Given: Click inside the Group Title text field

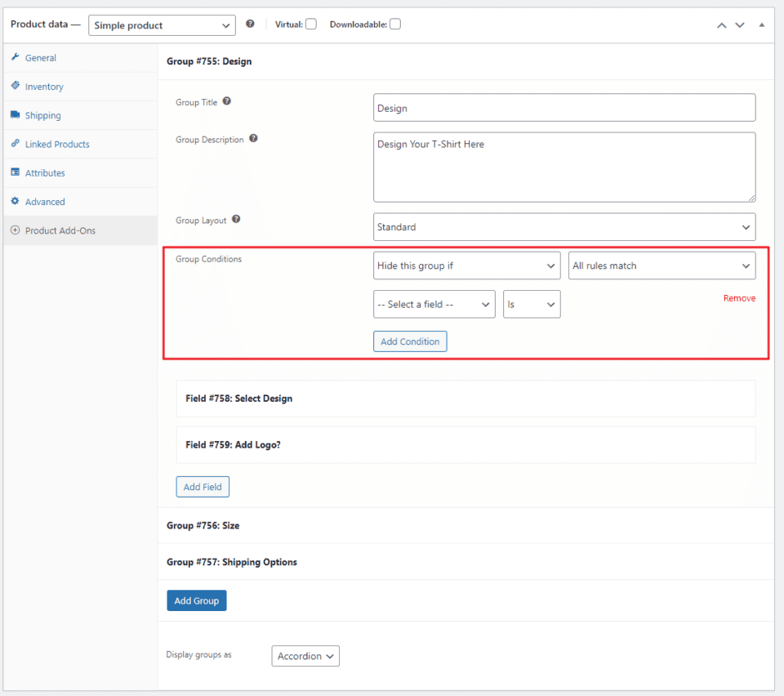Looking at the screenshot, I should point(563,107).
